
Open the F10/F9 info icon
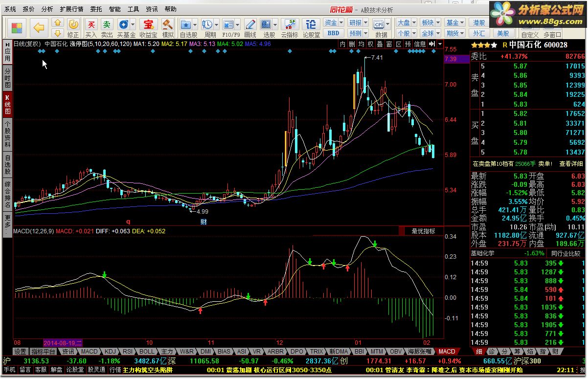point(228,24)
